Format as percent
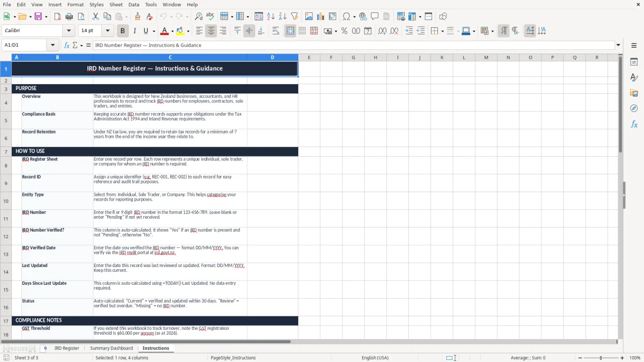 click(344, 31)
